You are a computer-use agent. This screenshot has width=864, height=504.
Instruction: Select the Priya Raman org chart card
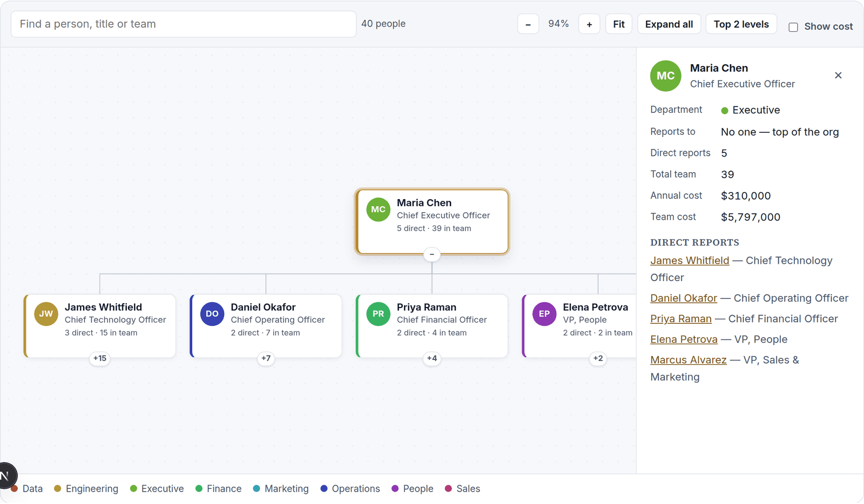pos(432,326)
